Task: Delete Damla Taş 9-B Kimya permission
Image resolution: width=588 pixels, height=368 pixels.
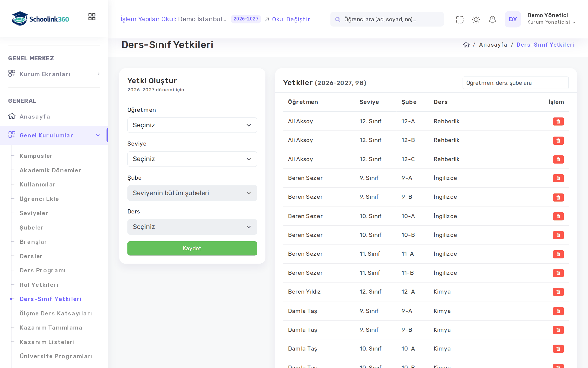Action: pyautogui.click(x=558, y=330)
